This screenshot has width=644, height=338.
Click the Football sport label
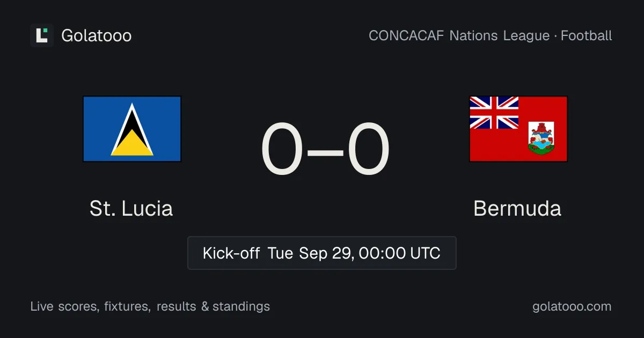(x=587, y=36)
